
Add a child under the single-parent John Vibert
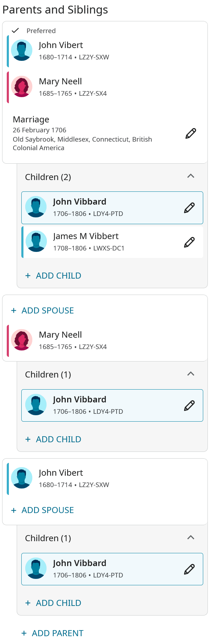click(x=53, y=603)
